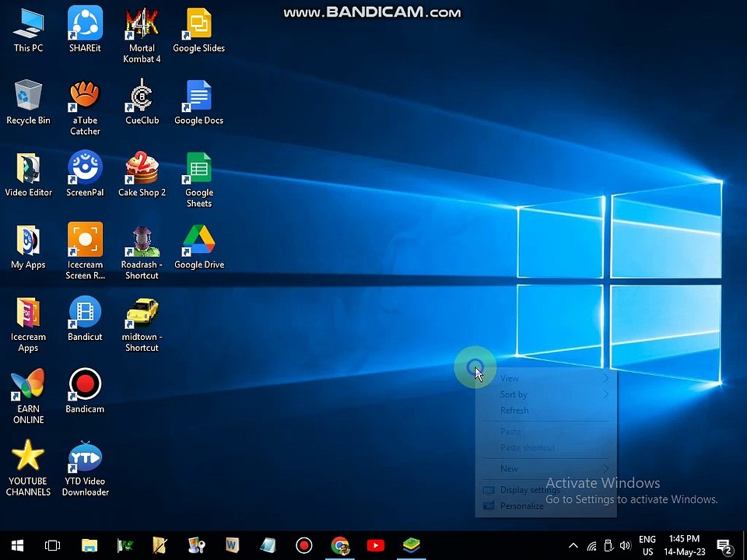The image size is (747, 560).
Task: Launch ScreenPal application
Action: pyautogui.click(x=85, y=174)
